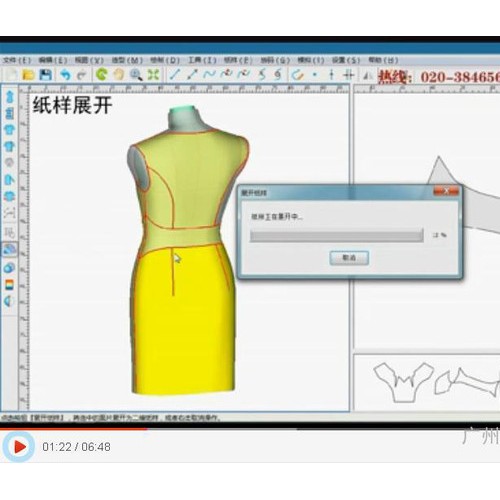The image size is (500, 500).
Task: Open the 模拟(I) simulation menu
Action: coord(311,60)
